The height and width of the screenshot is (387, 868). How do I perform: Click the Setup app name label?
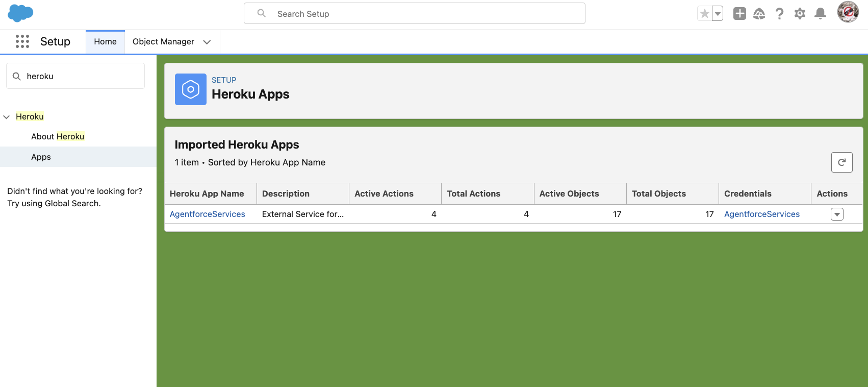55,41
